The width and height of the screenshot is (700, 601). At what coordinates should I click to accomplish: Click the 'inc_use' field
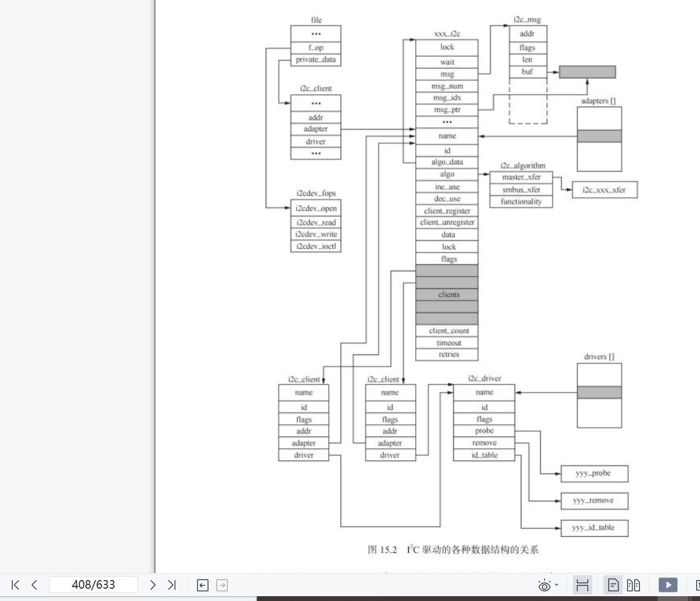[447, 187]
